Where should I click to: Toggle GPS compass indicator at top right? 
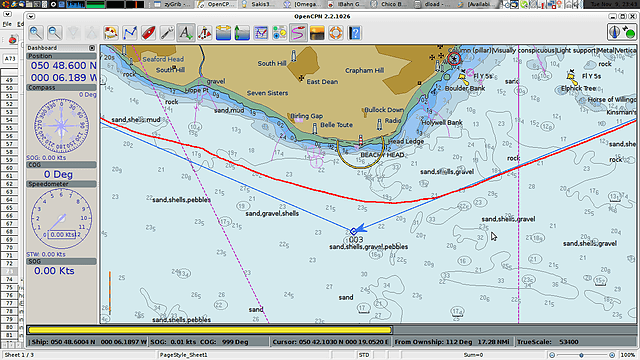[x=622, y=32]
